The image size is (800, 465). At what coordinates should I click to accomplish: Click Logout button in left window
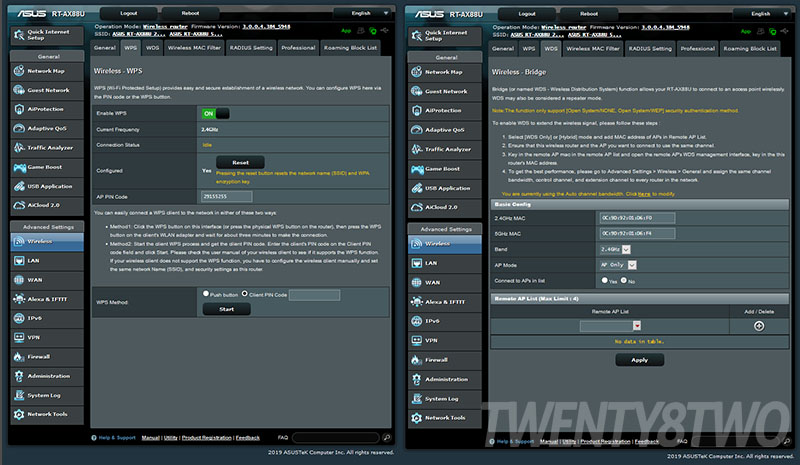click(x=129, y=13)
